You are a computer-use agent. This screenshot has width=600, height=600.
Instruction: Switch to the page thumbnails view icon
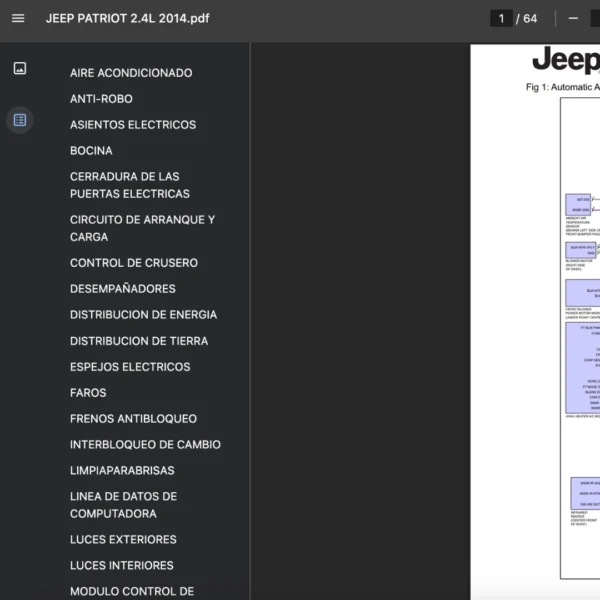[20, 68]
